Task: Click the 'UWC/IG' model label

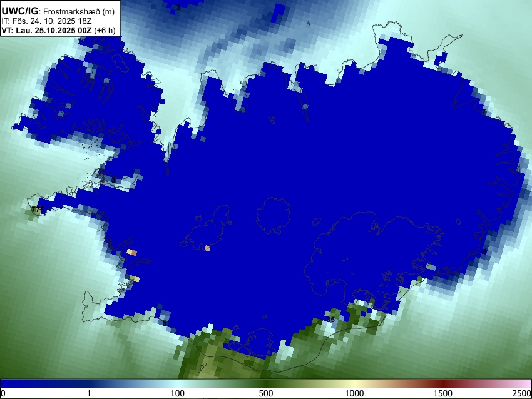Action: [19, 11]
